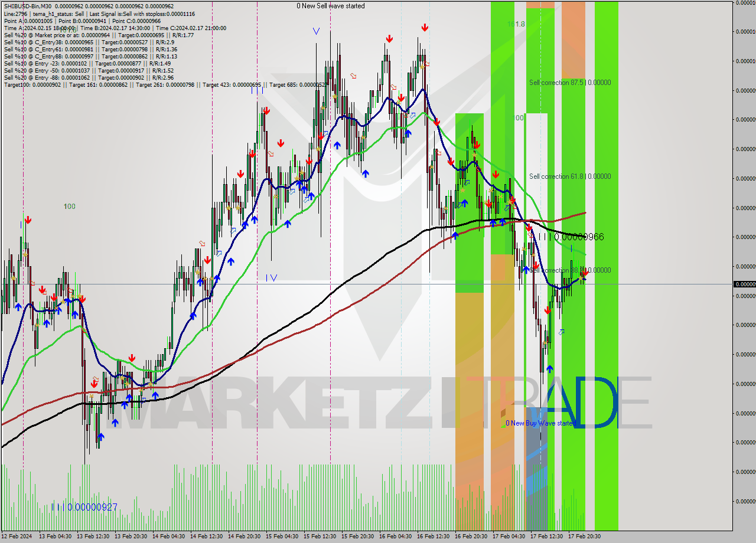This screenshot has width=756, height=543.
Task: Click the dark current-price tag on the price axis
Action: [x=744, y=284]
